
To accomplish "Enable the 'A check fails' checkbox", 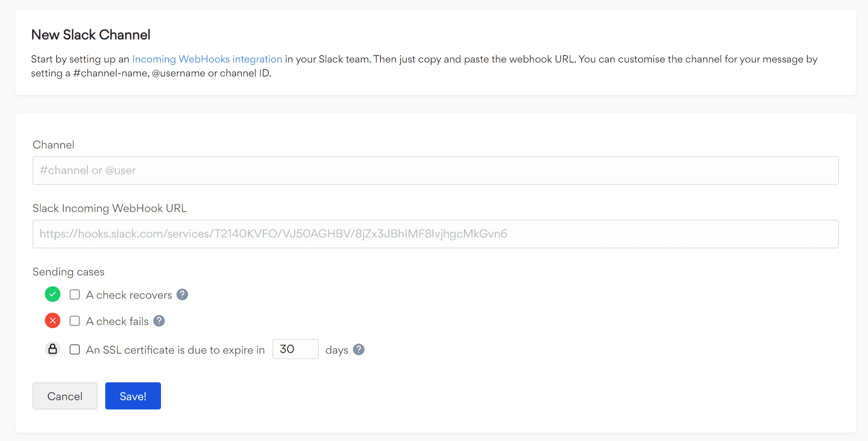I will point(75,321).
